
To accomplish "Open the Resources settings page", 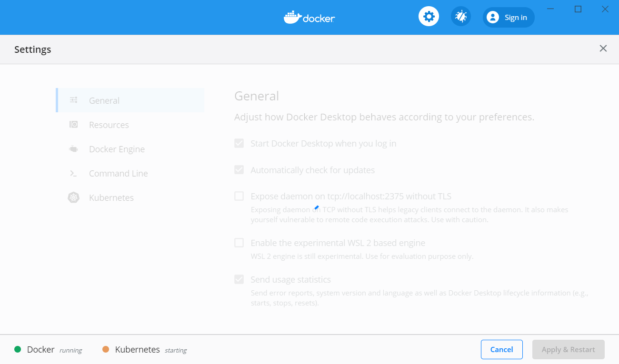I will click(x=109, y=124).
